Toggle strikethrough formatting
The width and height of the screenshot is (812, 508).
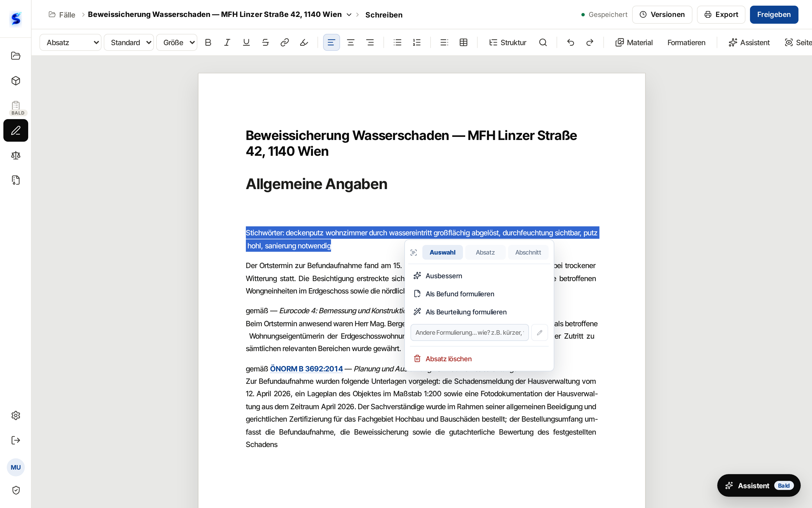(265, 42)
